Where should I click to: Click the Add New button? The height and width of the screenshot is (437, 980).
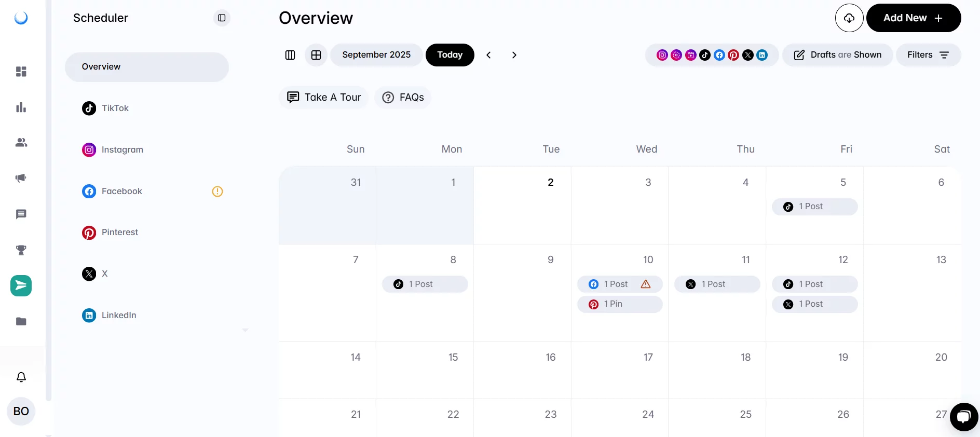(914, 18)
